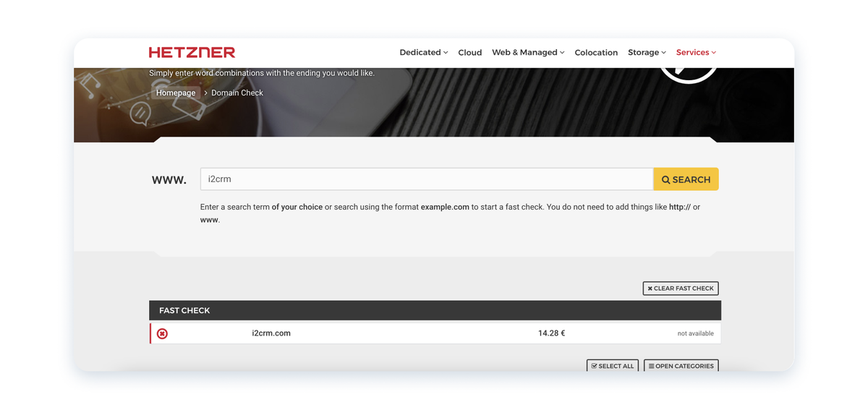This screenshot has height=410, width=868.
Task: Click the red not-available icon for i2crm.com
Action: click(x=162, y=333)
